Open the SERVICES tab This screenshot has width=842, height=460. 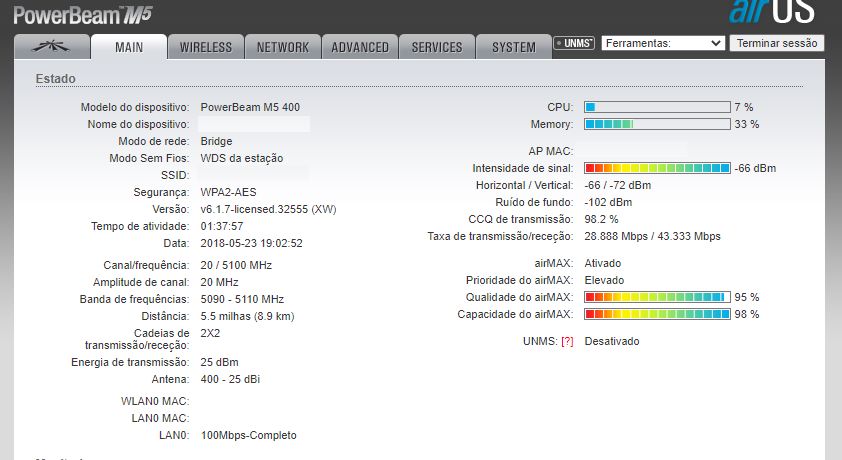437,47
